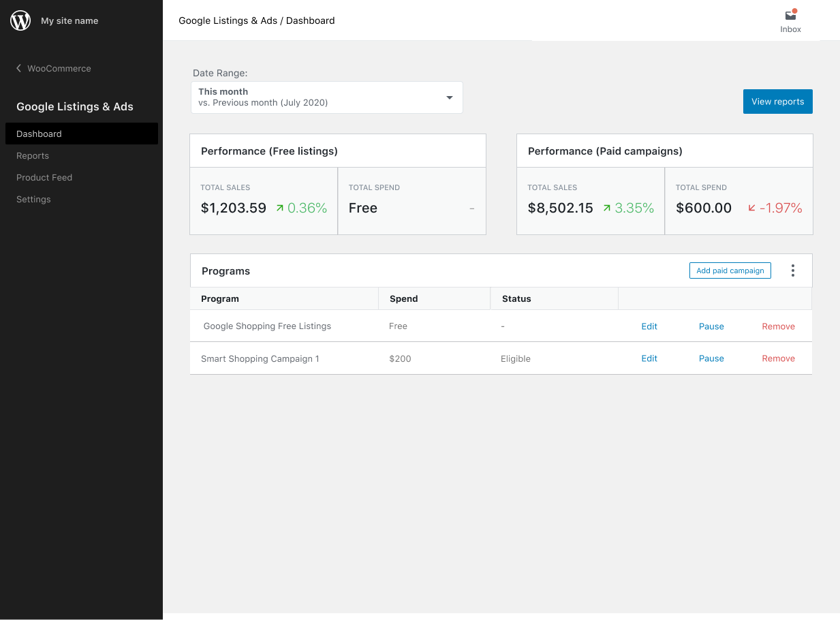Select Dashboard in the sidebar
The image size is (840, 620).
pyautogui.click(x=39, y=134)
